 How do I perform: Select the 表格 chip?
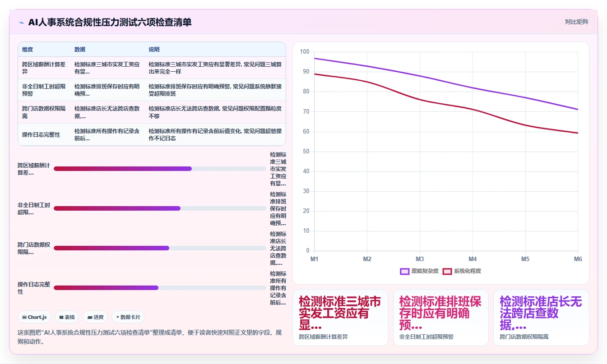(x=67, y=317)
